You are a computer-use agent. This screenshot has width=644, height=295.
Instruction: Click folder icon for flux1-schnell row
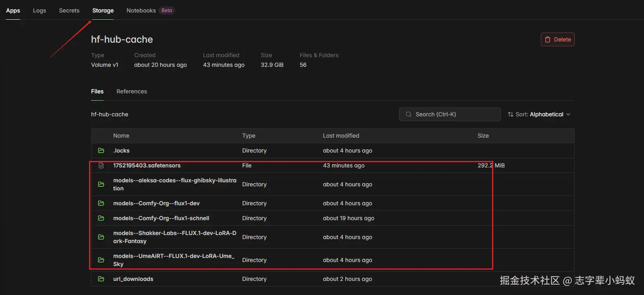tap(101, 218)
